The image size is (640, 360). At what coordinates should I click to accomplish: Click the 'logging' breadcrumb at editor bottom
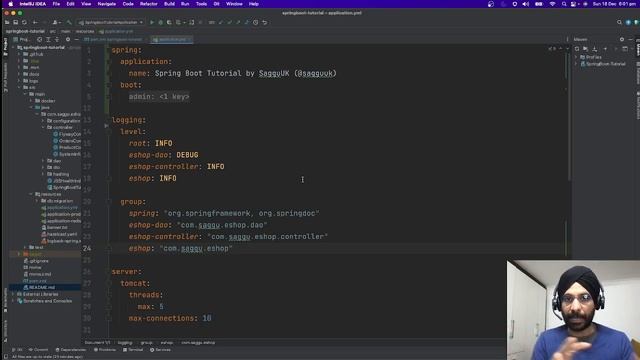(125, 343)
